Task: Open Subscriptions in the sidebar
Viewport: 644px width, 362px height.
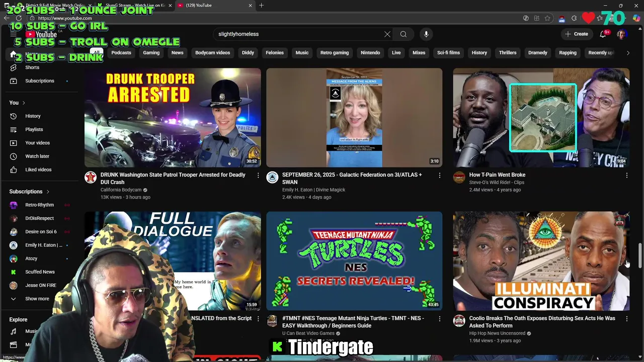Action: tap(40, 81)
